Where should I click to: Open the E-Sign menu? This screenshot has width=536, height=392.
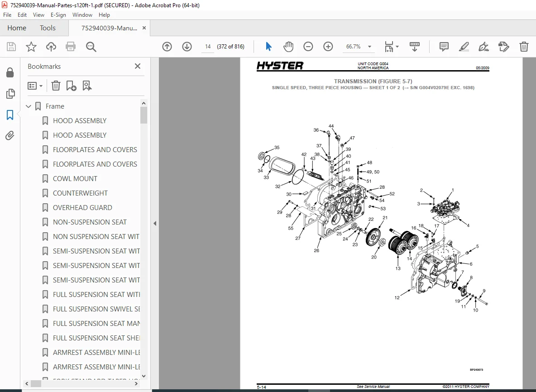click(58, 14)
